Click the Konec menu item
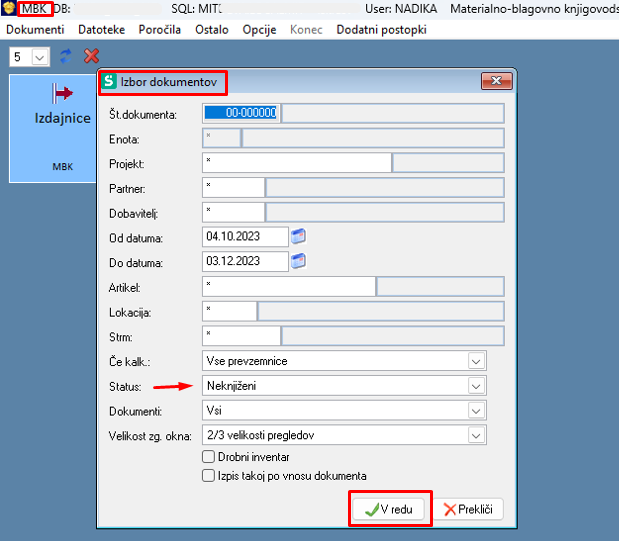This screenshot has height=541, width=619. pos(306,30)
